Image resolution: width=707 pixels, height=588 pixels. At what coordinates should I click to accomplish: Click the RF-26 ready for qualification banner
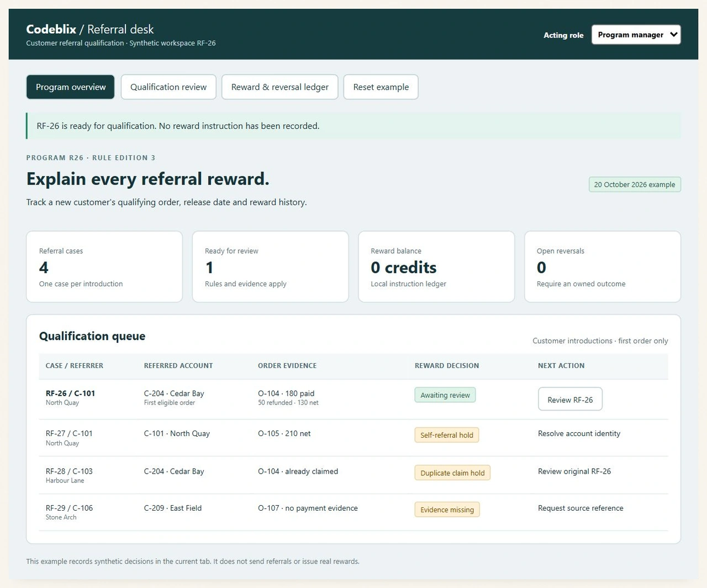353,126
